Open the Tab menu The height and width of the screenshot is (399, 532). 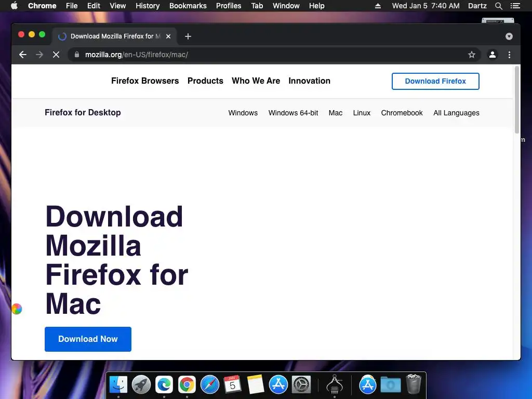(x=257, y=6)
